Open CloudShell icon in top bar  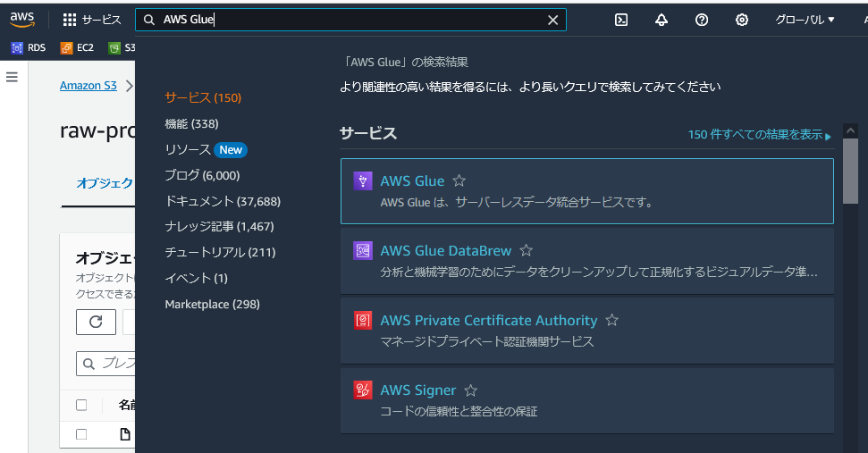point(621,20)
